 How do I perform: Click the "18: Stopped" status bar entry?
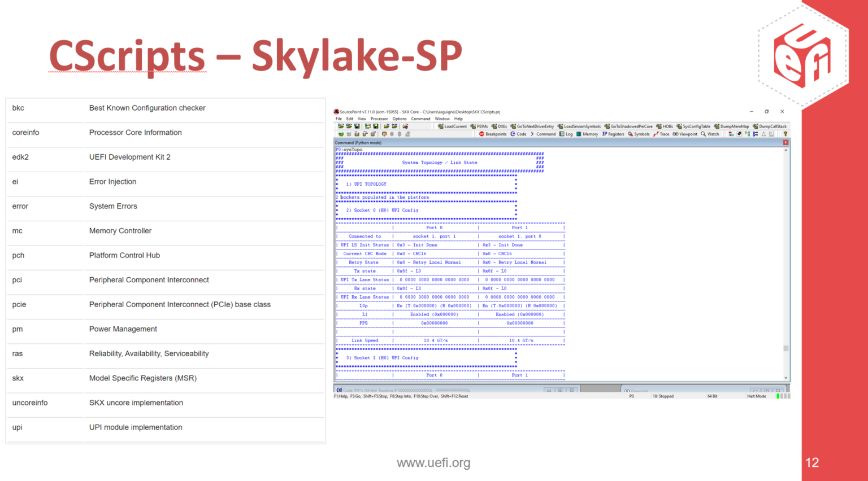pos(663,396)
